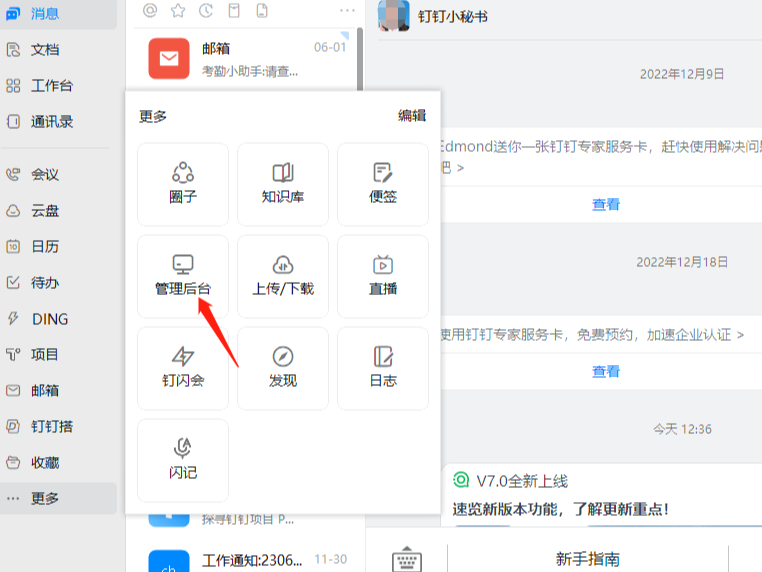Screen dimensions: 762x572
Task: Click the star filter icon
Action: click(178, 10)
